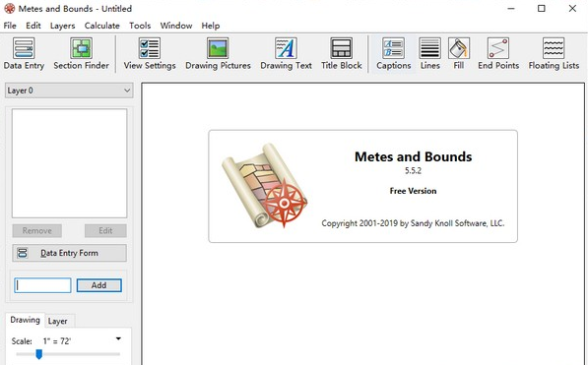
Task: Open the Floating Lists tool
Action: click(x=554, y=53)
